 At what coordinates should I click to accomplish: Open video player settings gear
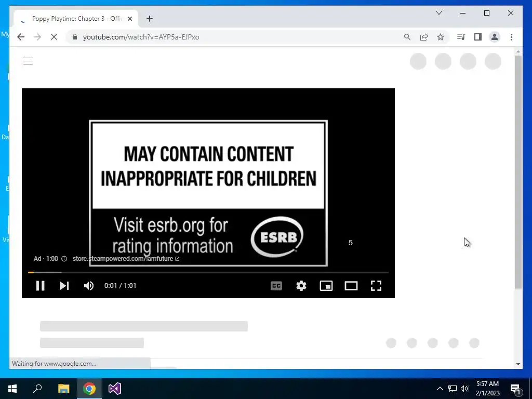(301, 286)
